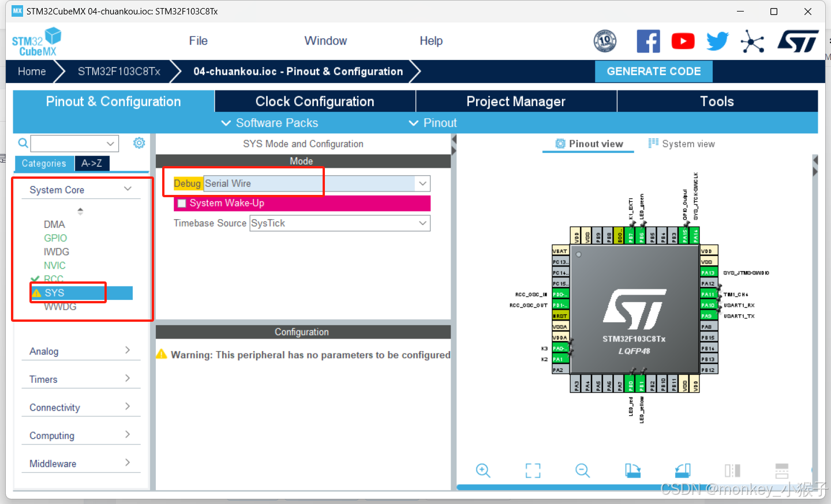The image size is (831, 504).
Task: Fit the chip view to best fit
Action: click(x=533, y=471)
